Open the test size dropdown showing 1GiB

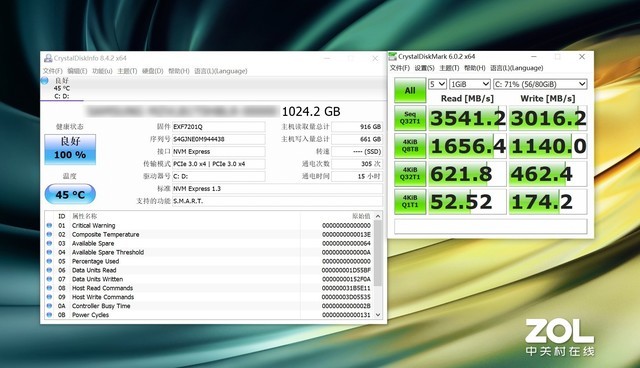[x=470, y=84]
